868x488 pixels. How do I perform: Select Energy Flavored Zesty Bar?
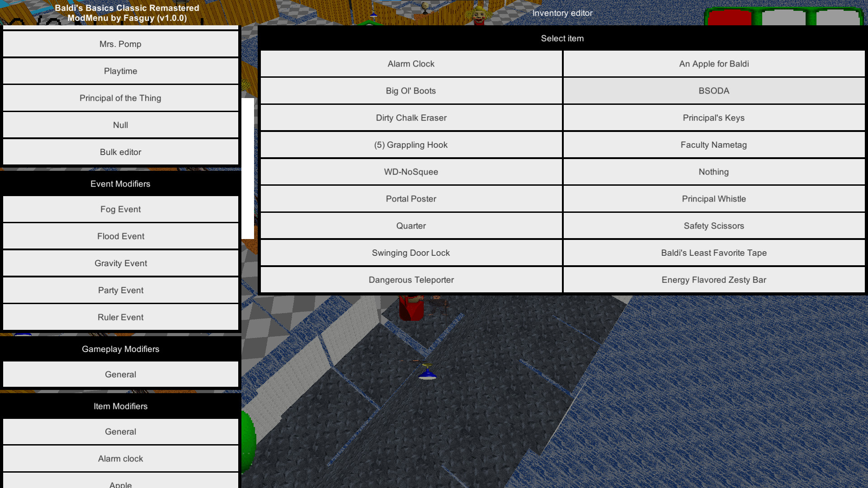click(713, 279)
